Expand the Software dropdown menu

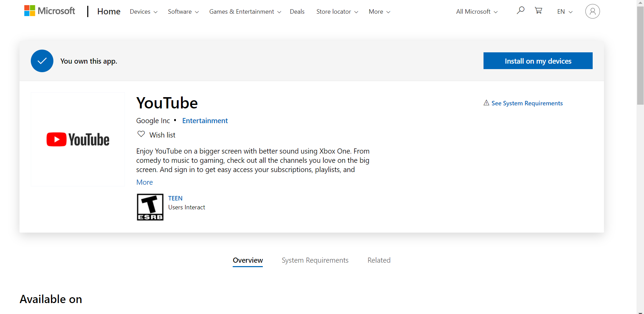[183, 12]
